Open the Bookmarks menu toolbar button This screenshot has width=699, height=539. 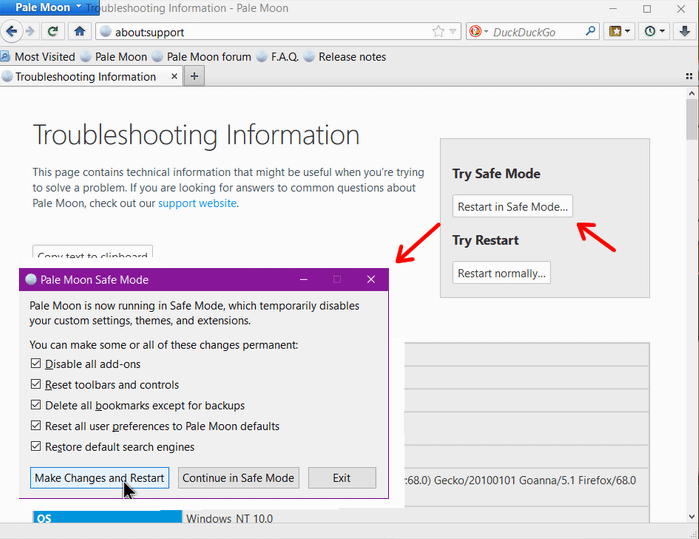[619, 31]
